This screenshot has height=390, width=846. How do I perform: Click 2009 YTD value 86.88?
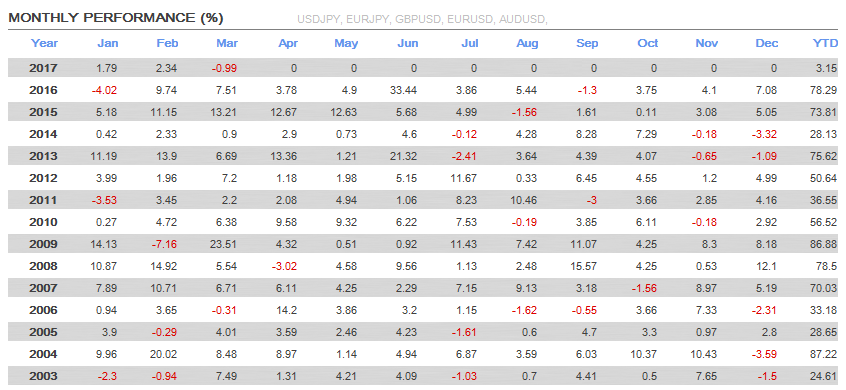(824, 244)
